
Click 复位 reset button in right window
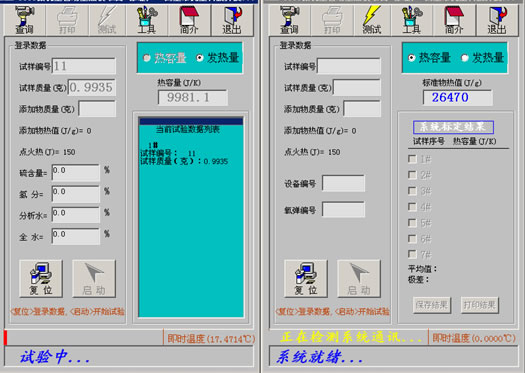[x=306, y=279]
